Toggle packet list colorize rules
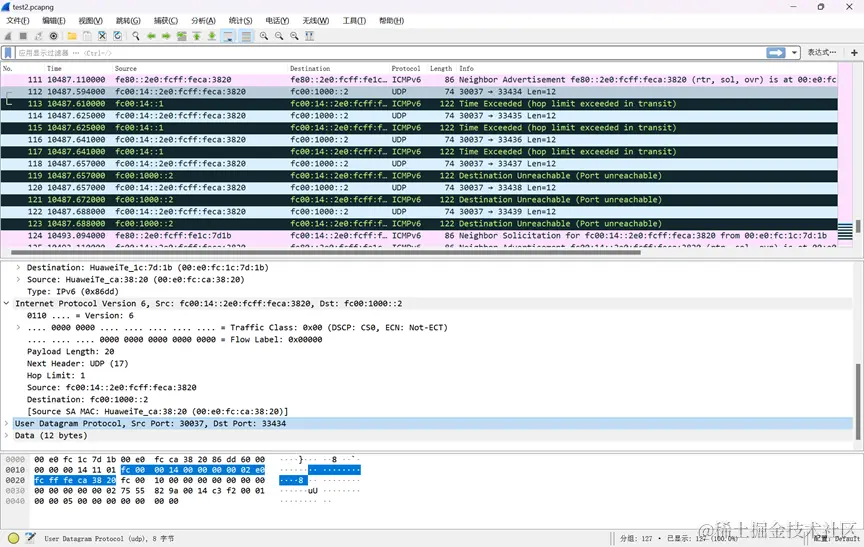 246,36
